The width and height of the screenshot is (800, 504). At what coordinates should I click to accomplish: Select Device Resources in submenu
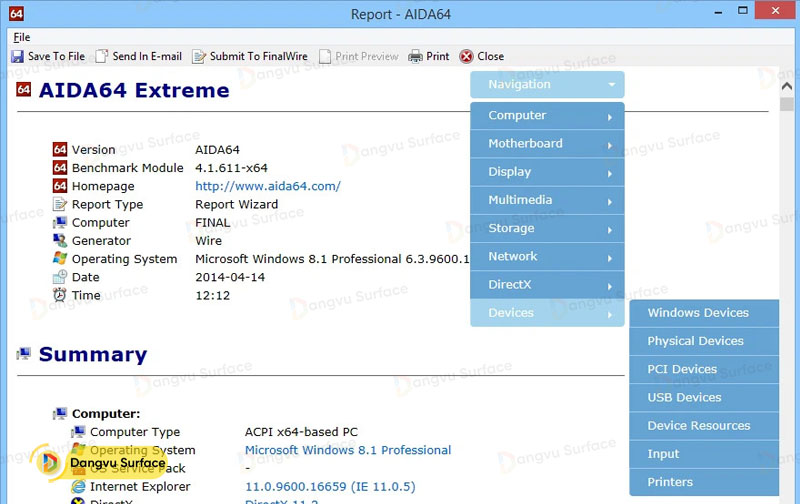pos(704,426)
